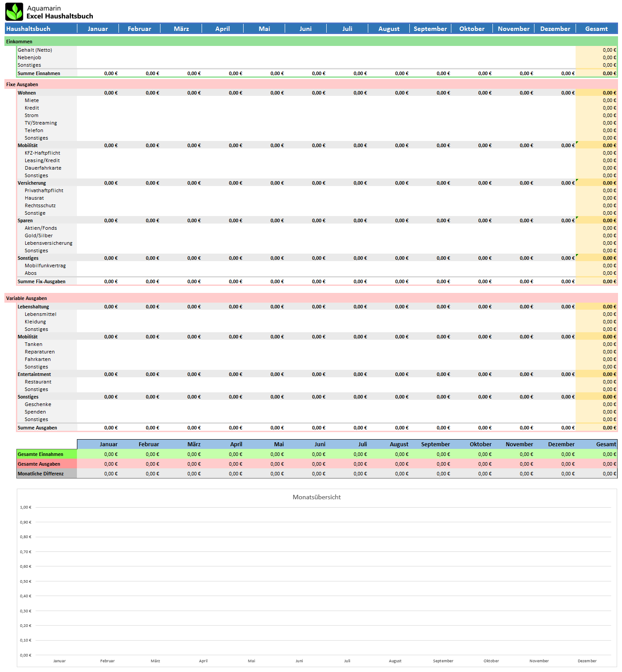The height and width of the screenshot is (672, 622).
Task: Select the Februar header in top blue bar
Action: click(x=139, y=29)
